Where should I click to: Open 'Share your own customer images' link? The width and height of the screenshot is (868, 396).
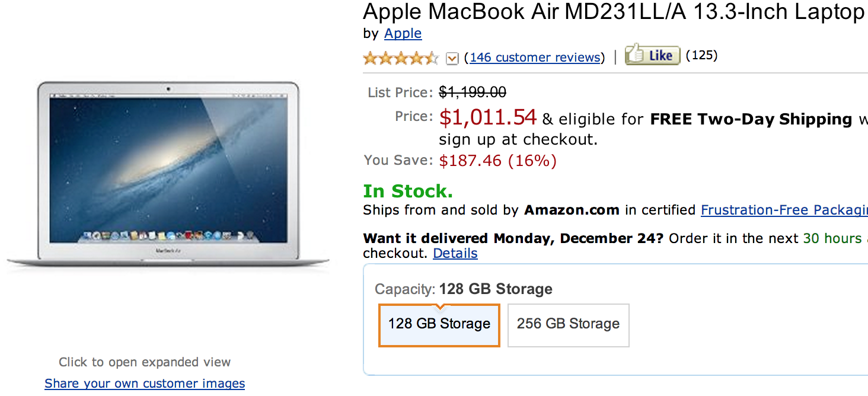point(145,384)
